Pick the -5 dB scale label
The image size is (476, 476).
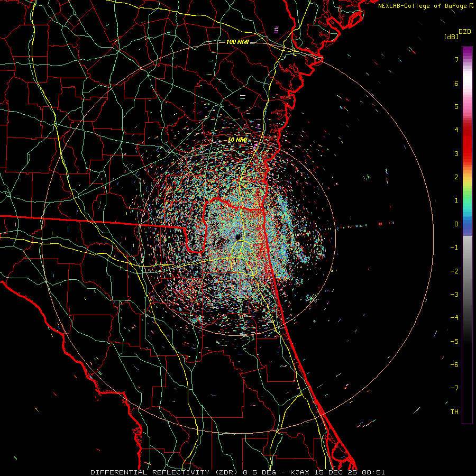(454, 342)
